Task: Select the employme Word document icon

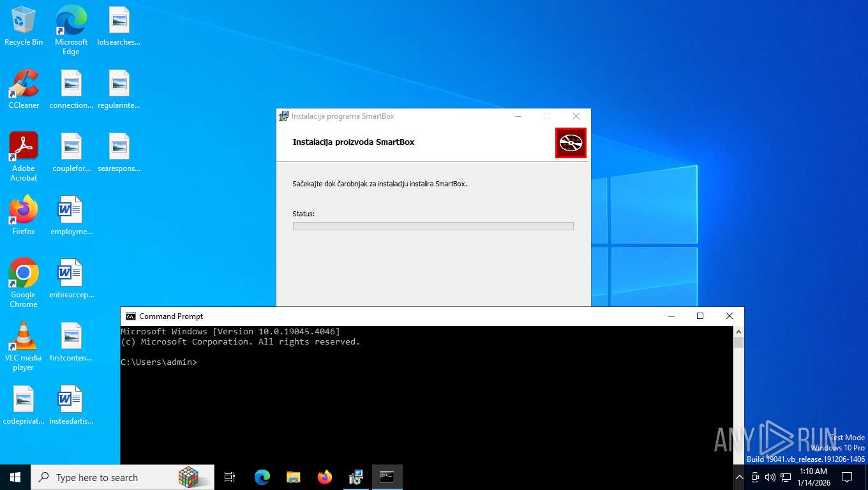Action: (x=71, y=216)
